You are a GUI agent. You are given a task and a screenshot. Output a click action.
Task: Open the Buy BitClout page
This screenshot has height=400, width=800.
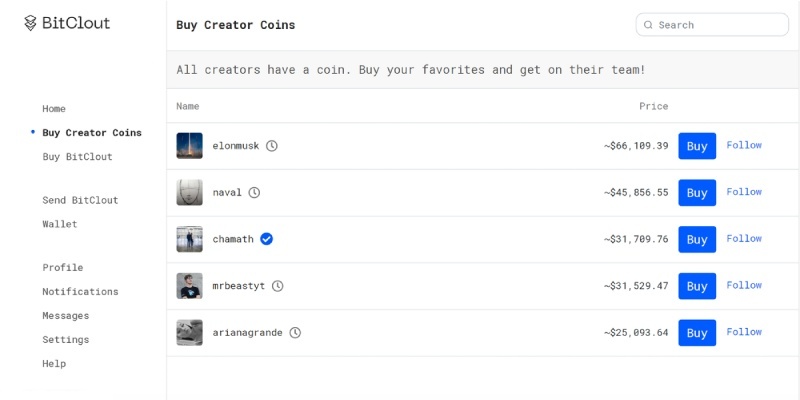[78, 157]
